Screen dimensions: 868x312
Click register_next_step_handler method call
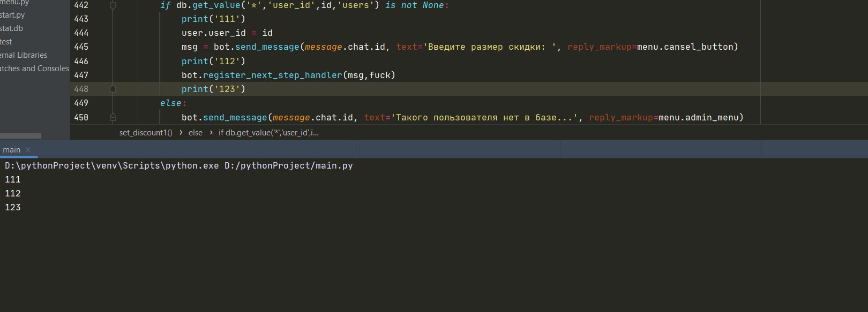point(272,75)
